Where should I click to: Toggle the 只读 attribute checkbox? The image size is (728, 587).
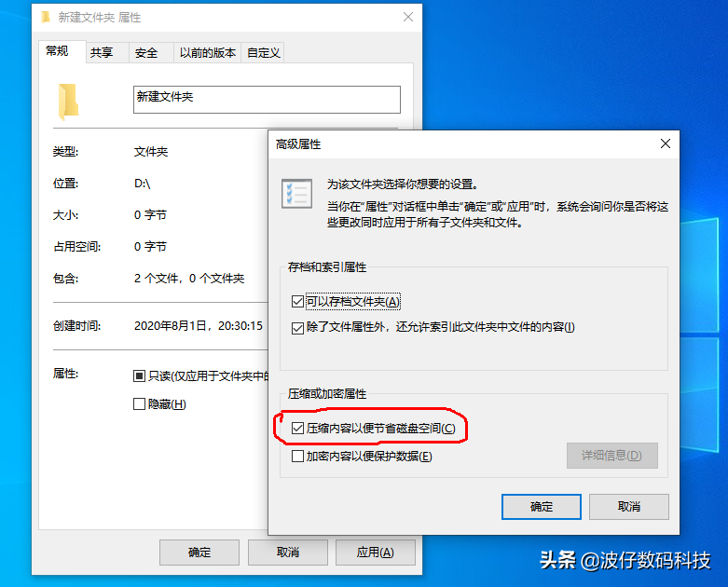point(139,375)
